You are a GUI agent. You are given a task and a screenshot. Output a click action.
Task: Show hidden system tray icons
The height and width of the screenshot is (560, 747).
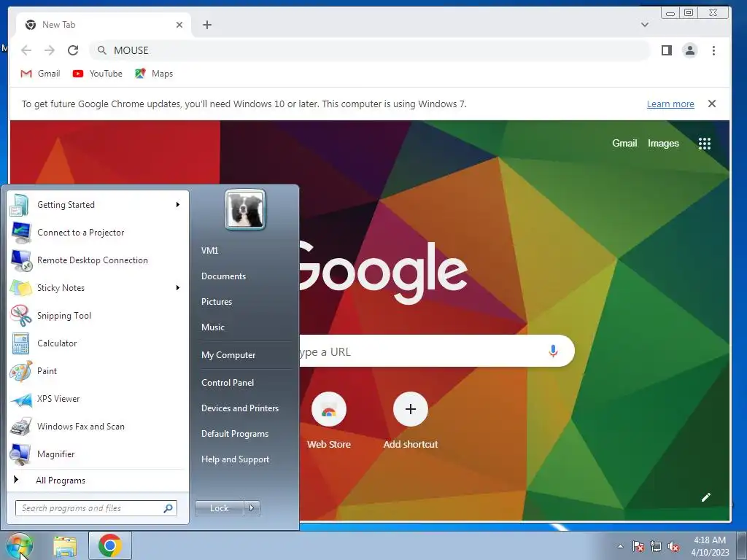click(620, 546)
